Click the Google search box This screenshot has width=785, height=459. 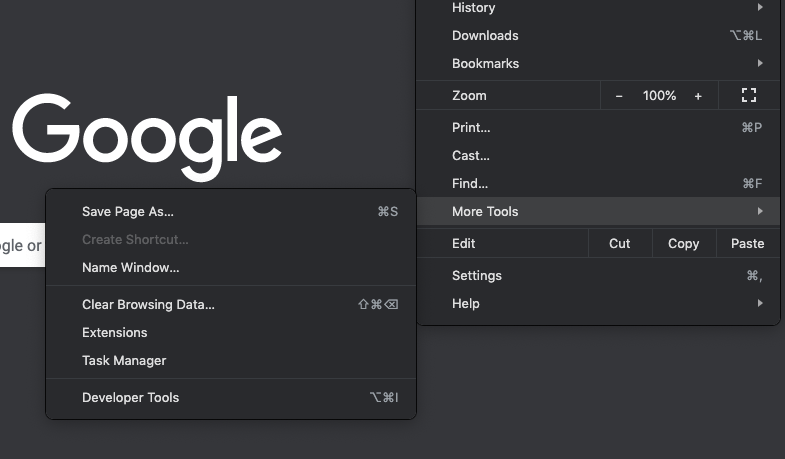(22, 245)
